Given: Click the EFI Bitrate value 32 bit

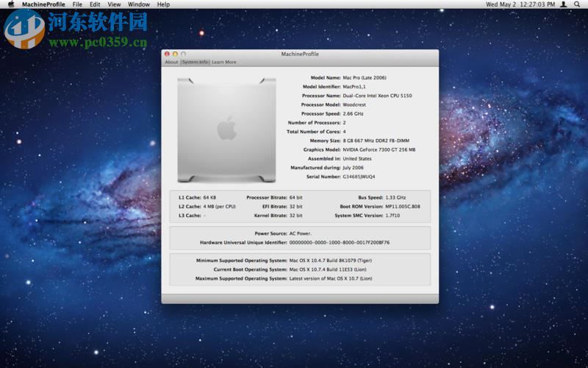Looking at the screenshot, I should pyautogui.click(x=296, y=207).
